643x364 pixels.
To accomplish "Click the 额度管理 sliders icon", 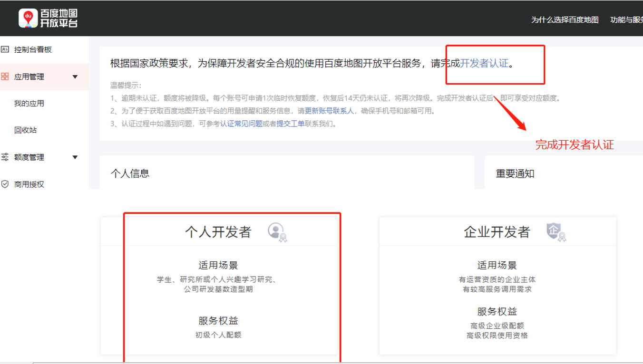I will (x=5, y=157).
